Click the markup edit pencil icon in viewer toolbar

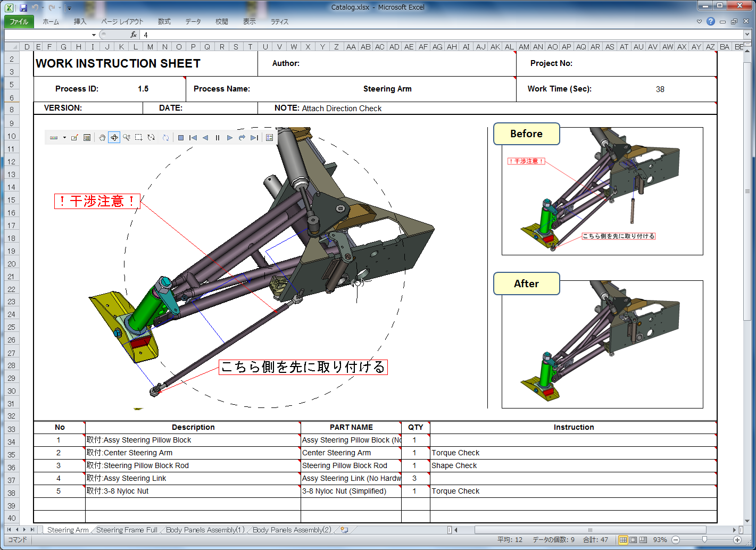(74, 138)
